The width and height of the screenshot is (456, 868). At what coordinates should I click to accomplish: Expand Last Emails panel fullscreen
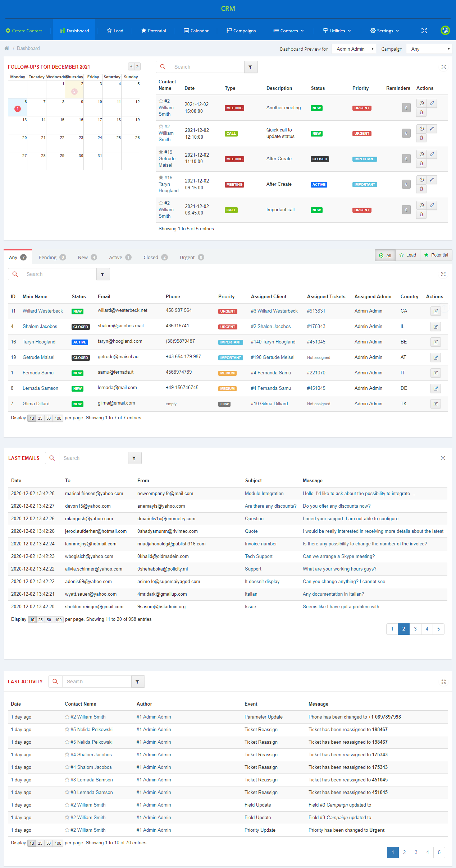pos(443,458)
